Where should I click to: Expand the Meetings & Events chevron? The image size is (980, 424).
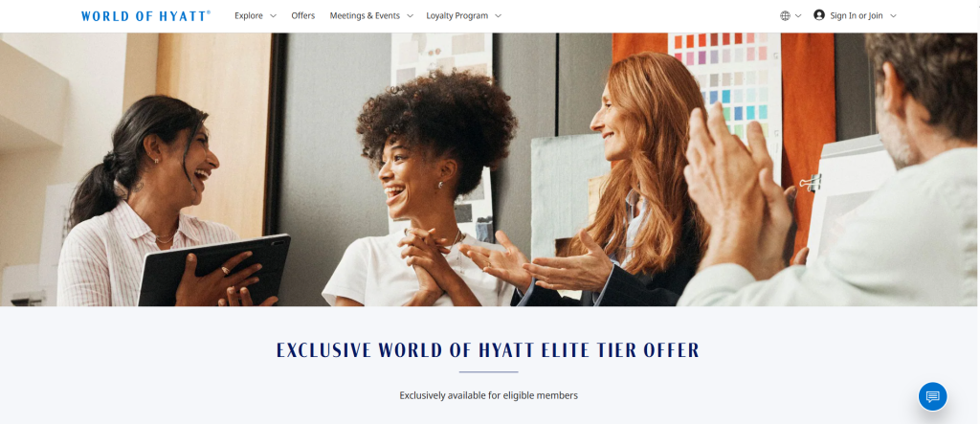click(x=410, y=16)
